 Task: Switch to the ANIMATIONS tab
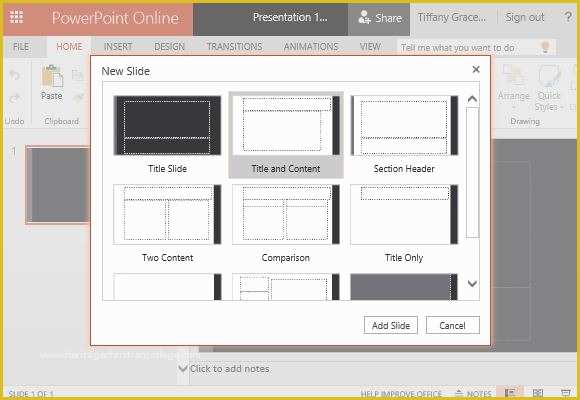click(311, 47)
